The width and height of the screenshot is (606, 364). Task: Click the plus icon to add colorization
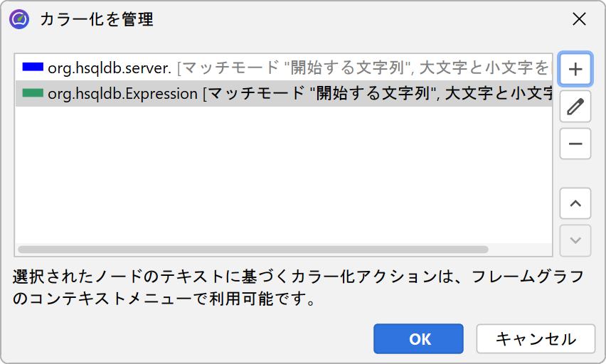(x=575, y=69)
